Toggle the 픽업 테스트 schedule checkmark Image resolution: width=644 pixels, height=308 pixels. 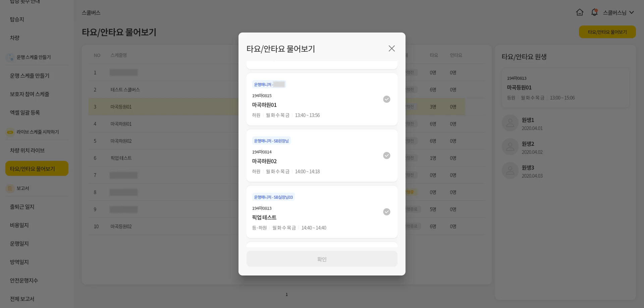pyautogui.click(x=386, y=212)
